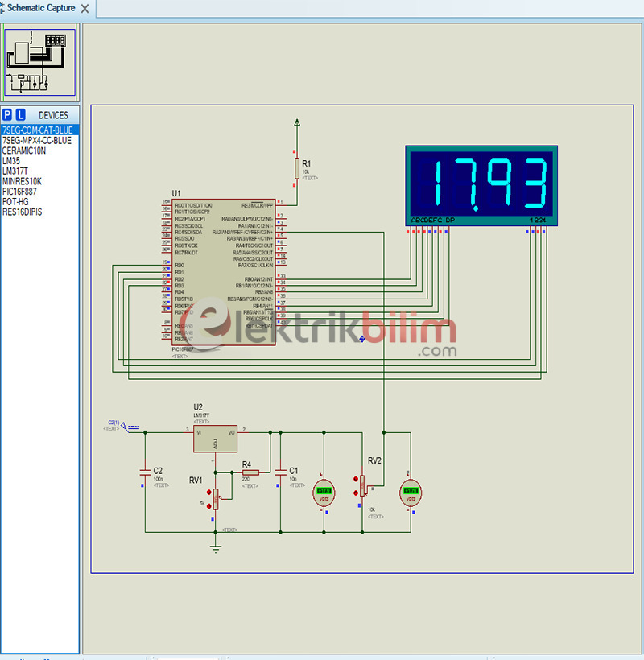Click the left voltmeter instrument gauge
644x660 pixels.
323,492
